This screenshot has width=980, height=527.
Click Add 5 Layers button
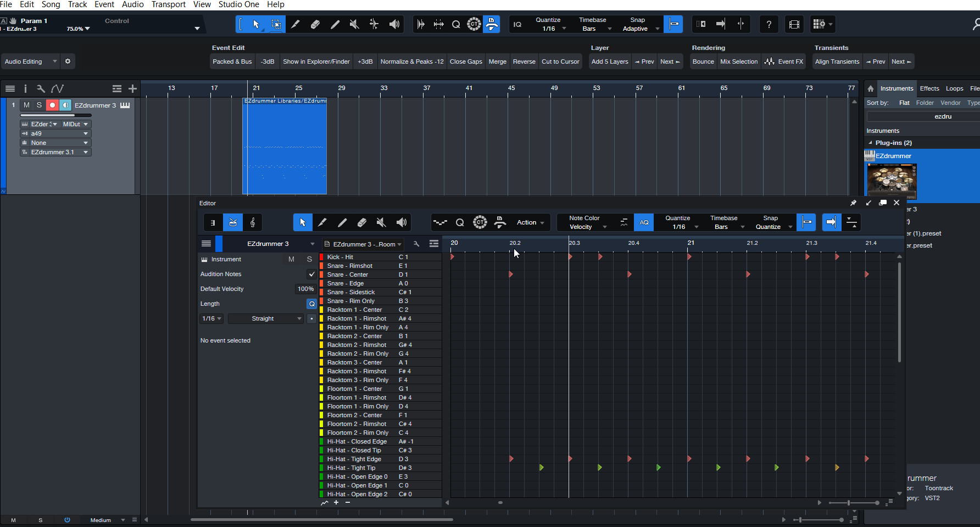point(610,61)
